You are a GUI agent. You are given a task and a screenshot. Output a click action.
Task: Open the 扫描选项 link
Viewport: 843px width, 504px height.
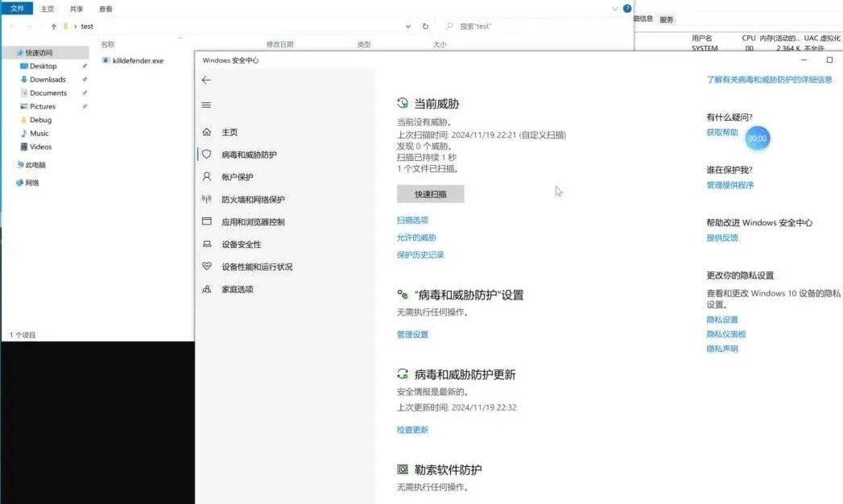click(x=412, y=221)
